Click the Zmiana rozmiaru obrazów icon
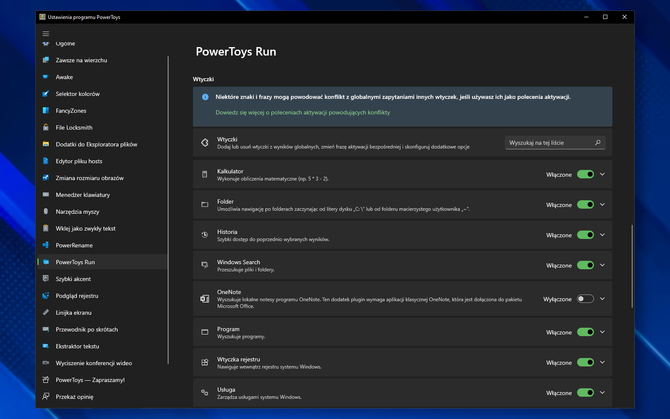 point(46,178)
